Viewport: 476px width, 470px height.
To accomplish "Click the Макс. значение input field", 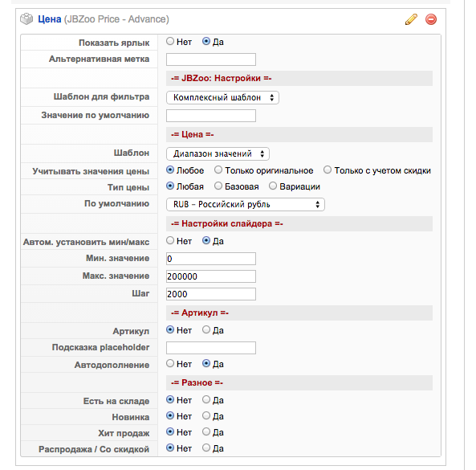I will [x=211, y=276].
